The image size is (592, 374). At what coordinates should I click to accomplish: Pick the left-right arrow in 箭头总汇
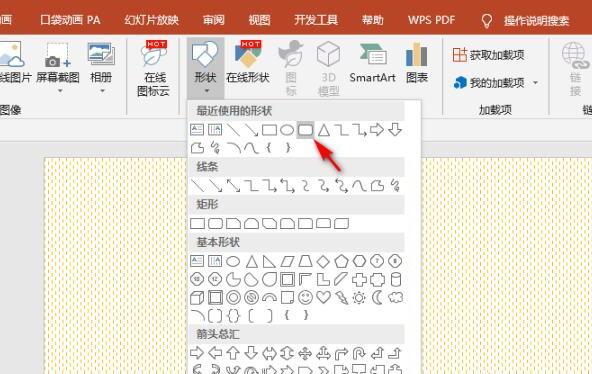click(269, 353)
